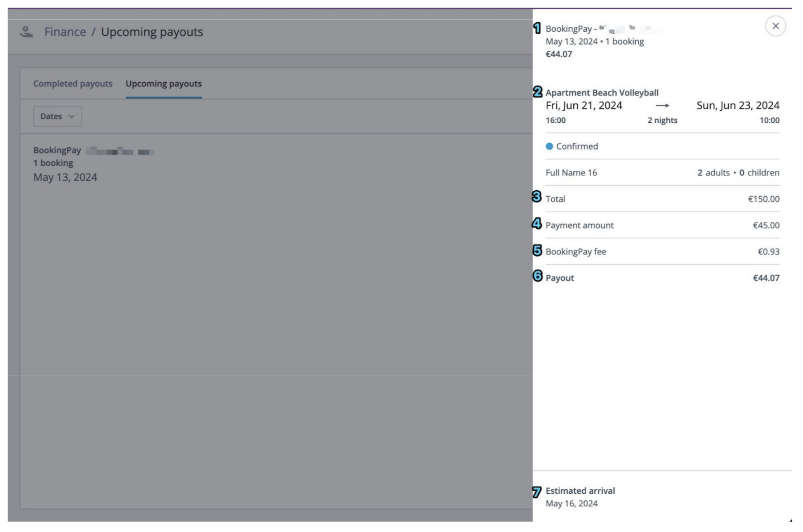
Task: Click the Apartment Beach Volleyball property name
Action: 602,93
